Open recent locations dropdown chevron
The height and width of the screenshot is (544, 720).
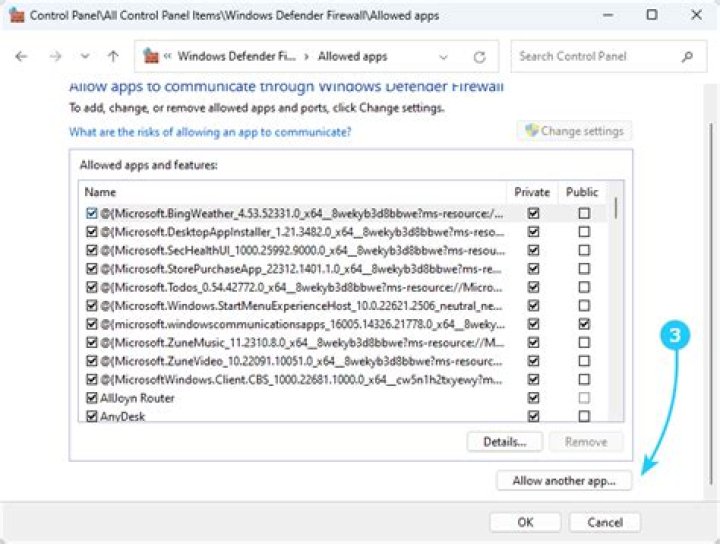84,56
